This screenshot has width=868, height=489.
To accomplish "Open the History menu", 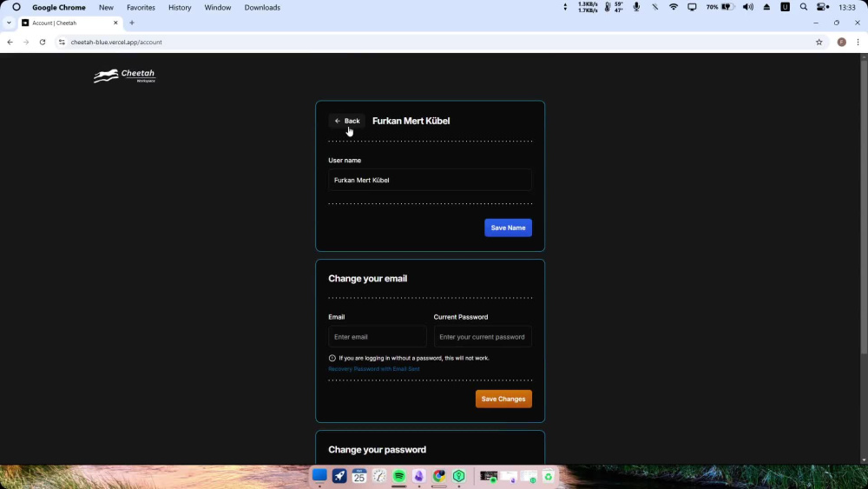I will pos(180,7).
